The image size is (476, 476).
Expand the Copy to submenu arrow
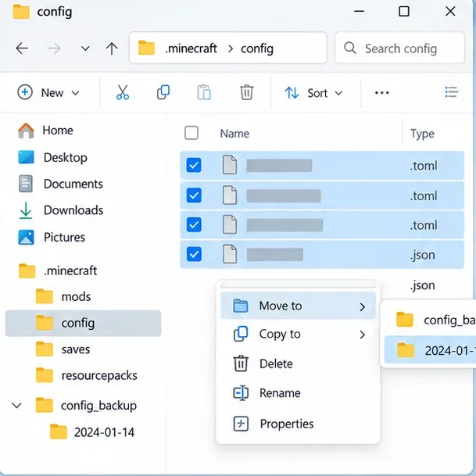tap(362, 335)
